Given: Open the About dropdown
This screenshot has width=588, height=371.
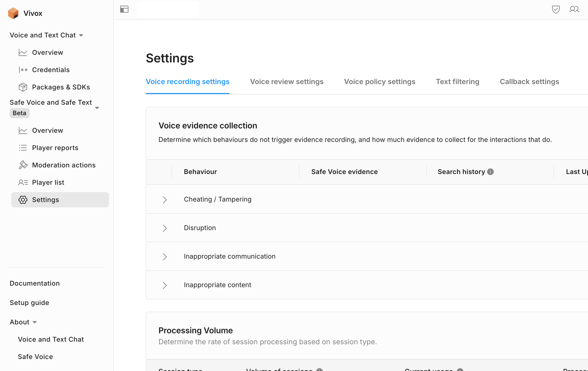Looking at the screenshot, I should click(x=35, y=322).
